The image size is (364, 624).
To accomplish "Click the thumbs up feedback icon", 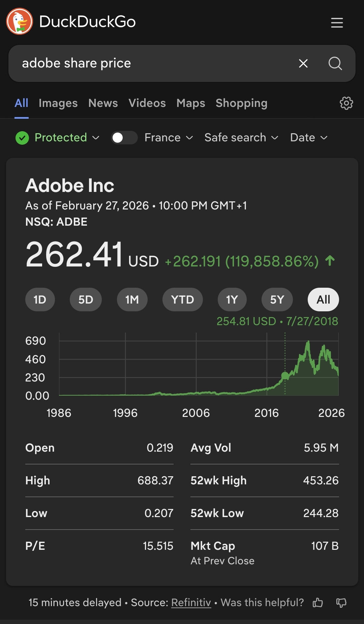I will pos(317,603).
